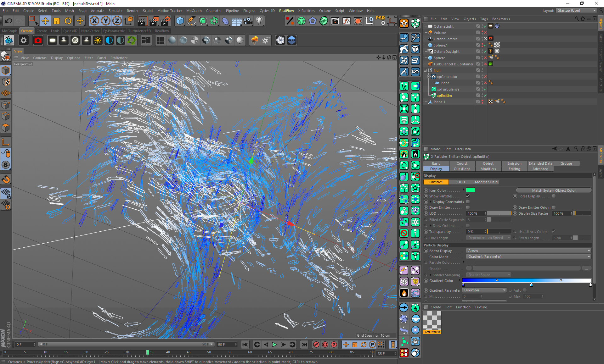The height and width of the screenshot is (364, 604).
Task: Select the Rotate tool in top toolbar
Action: (68, 21)
